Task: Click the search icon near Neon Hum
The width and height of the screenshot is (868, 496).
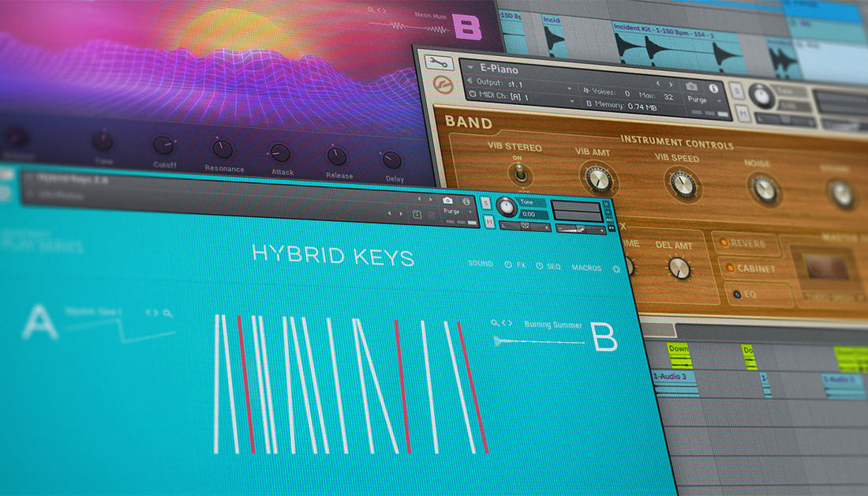Action: 371,10
